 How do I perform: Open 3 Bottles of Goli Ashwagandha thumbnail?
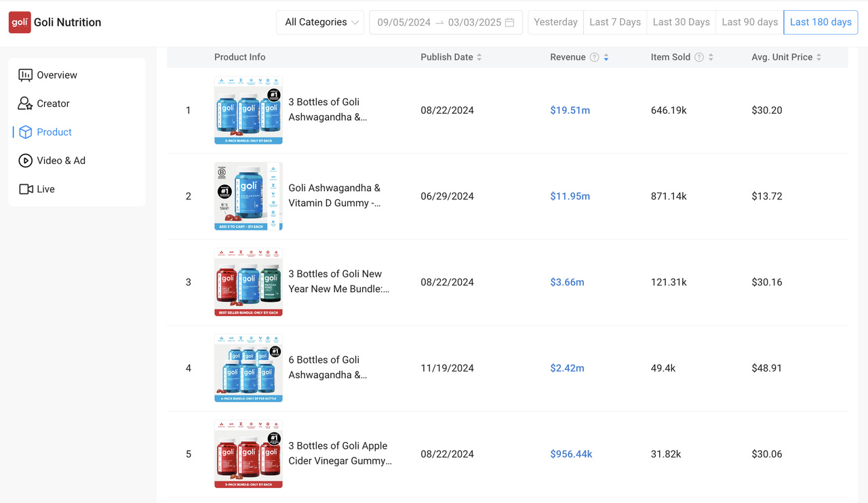coord(248,110)
